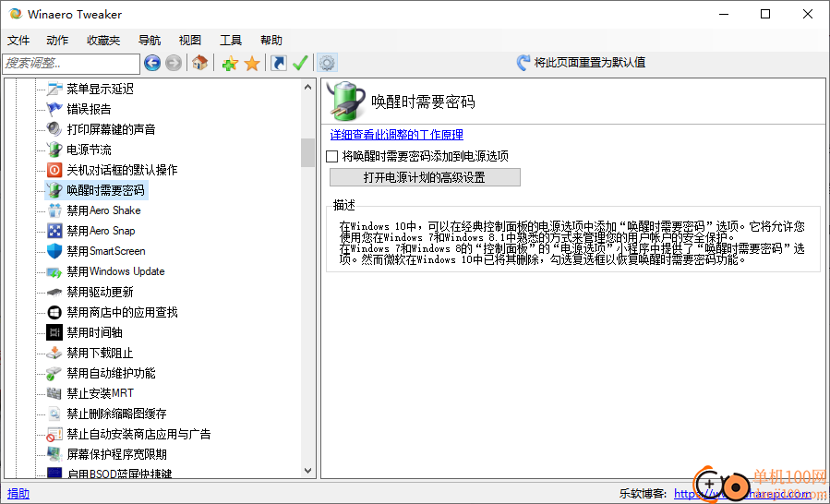830x504 pixels.
Task: Click the icon beside 禁止删除缩略图缓存
Action: click(54, 414)
